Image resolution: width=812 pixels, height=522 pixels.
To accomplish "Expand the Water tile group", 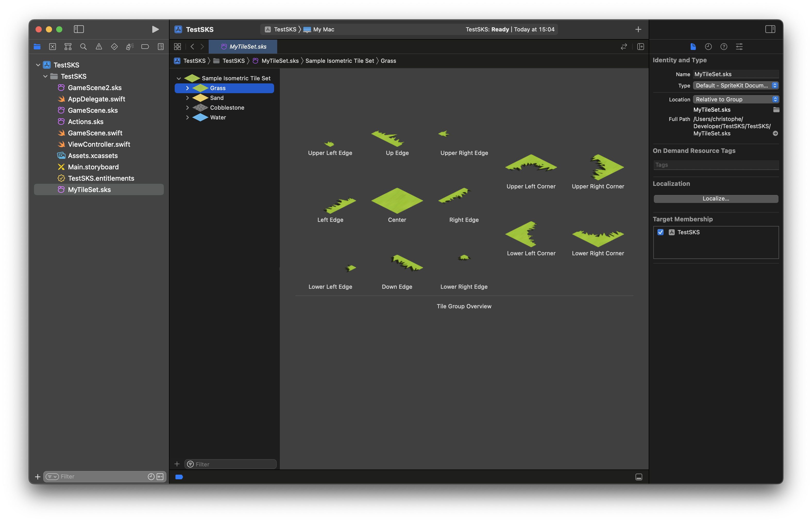I will (x=187, y=118).
